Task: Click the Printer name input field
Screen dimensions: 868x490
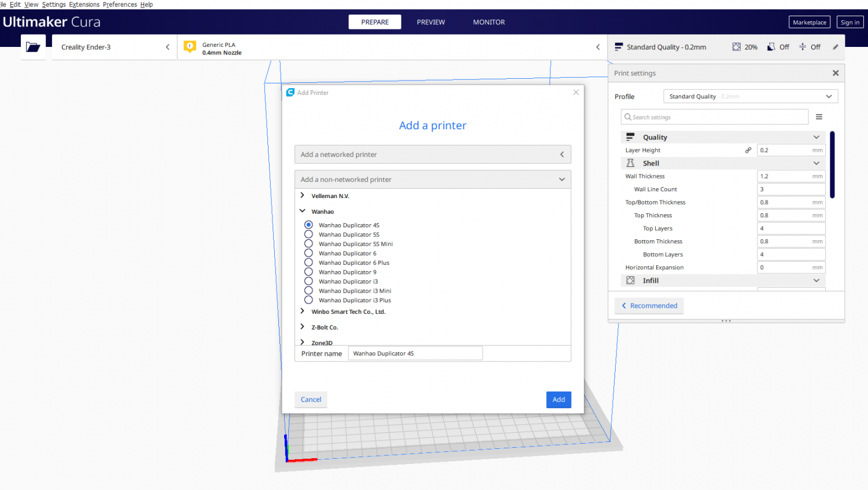Action: coord(415,353)
